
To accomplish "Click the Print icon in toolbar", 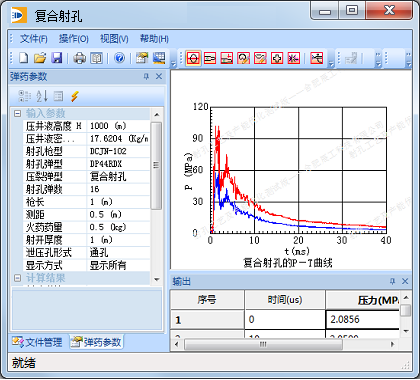I will tap(79, 58).
